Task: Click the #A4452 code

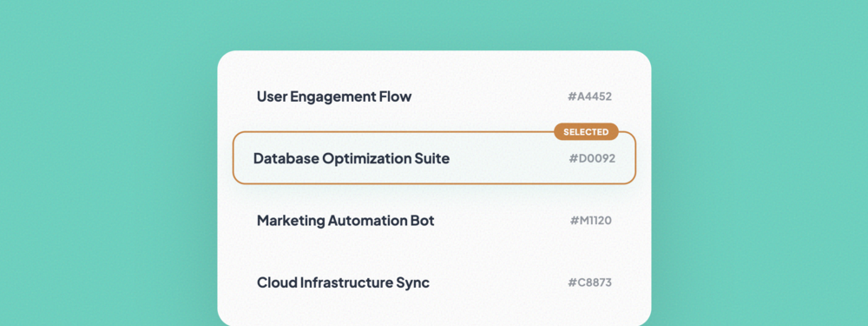Action: coord(589,96)
